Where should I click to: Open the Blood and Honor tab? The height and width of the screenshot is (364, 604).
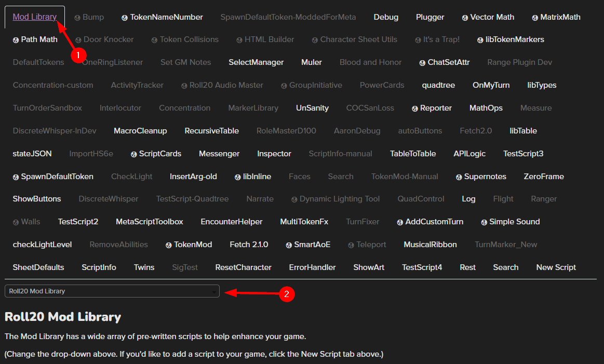click(371, 62)
